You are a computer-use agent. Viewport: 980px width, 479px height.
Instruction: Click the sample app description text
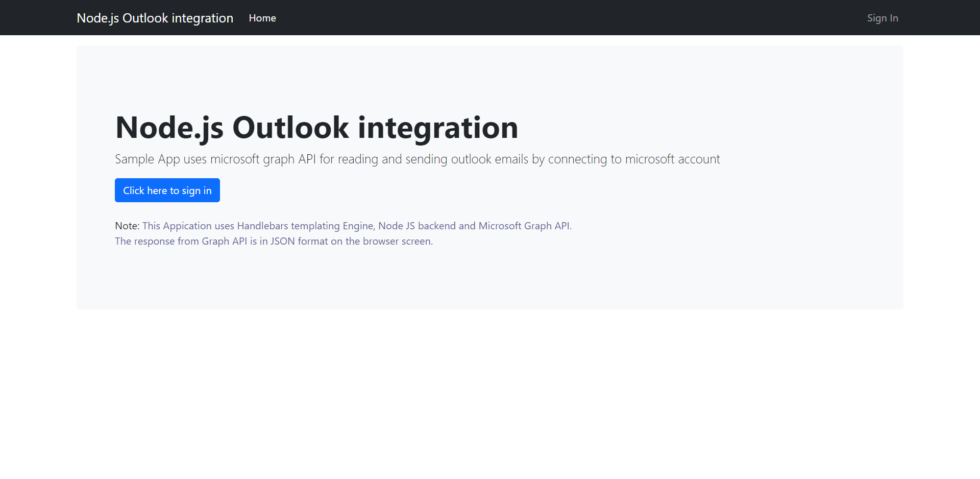(418, 159)
